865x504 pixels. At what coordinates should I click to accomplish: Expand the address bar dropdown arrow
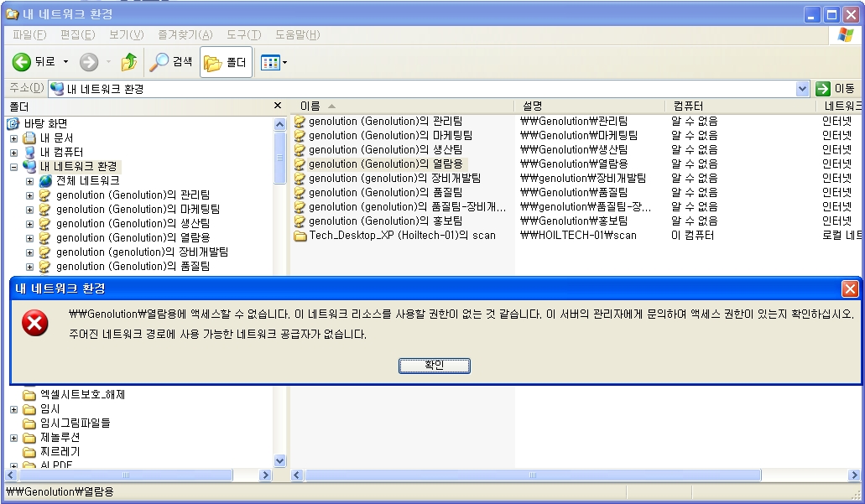pyautogui.click(x=802, y=89)
